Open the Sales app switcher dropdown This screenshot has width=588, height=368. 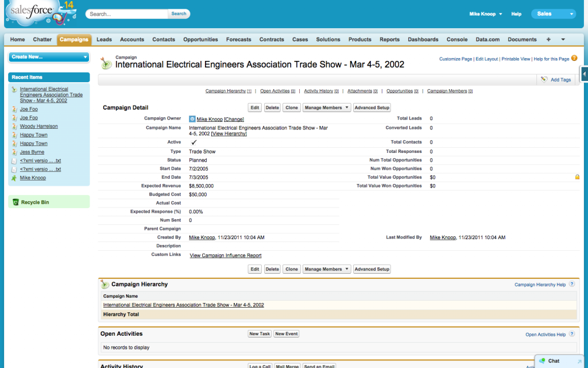tap(553, 13)
